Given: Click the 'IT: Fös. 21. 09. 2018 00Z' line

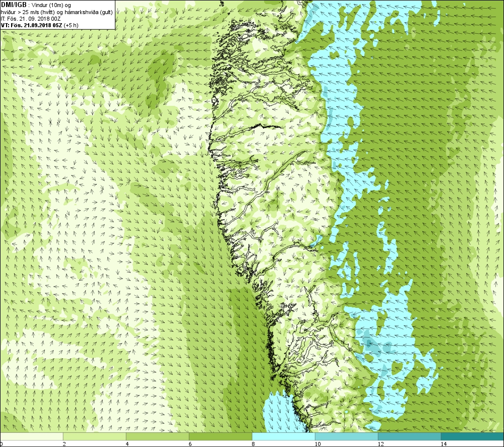Looking at the screenshot, I should pyautogui.click(x=31, y=19).
